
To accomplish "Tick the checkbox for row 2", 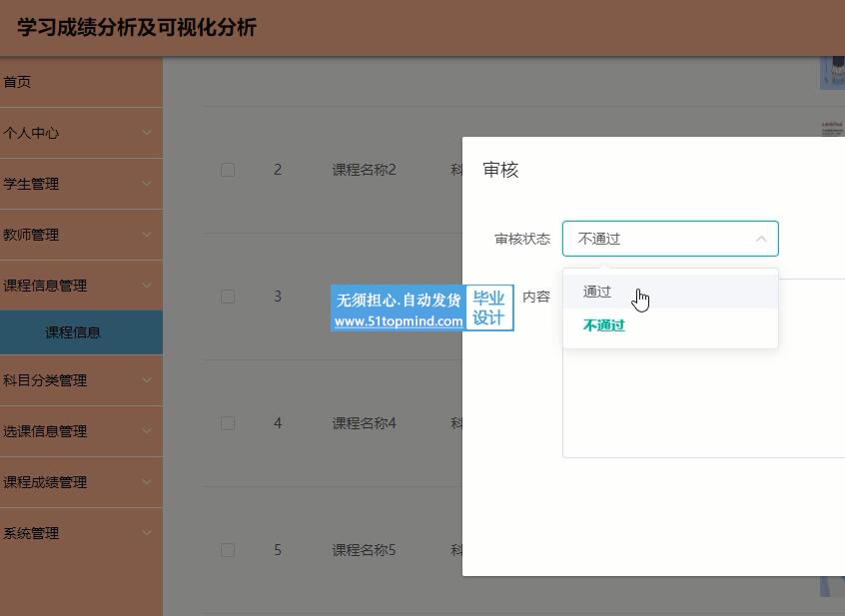I will (x=228, y=170).
